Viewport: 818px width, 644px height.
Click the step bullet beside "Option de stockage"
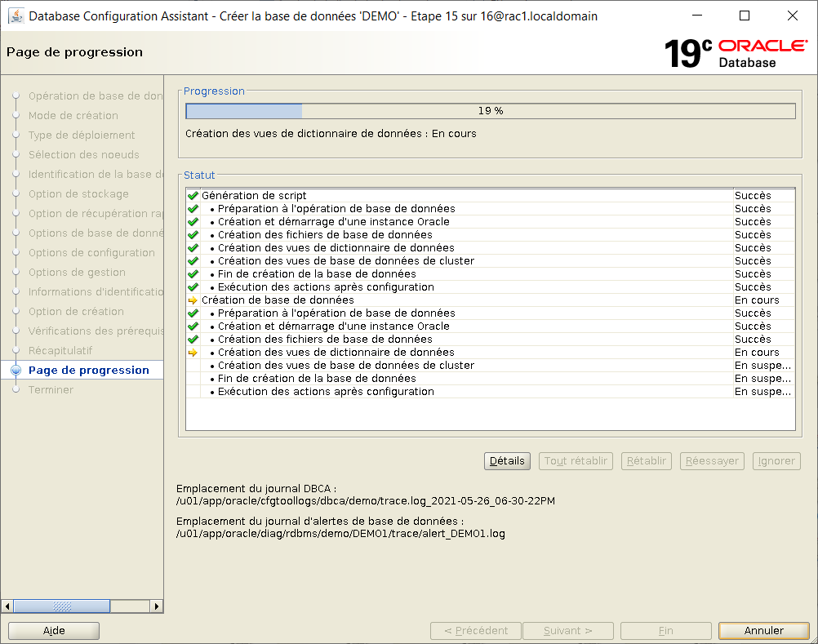[16, 193]
